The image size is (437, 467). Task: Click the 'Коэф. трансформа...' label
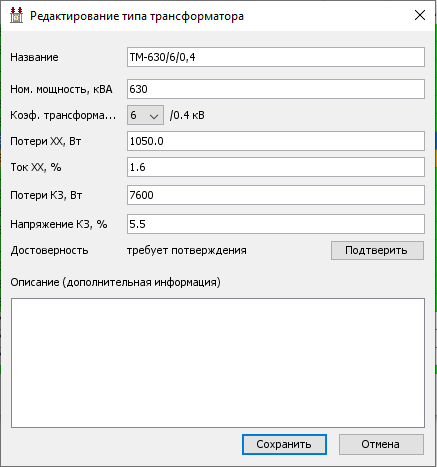pyautogui.click(x=63, y=115)
